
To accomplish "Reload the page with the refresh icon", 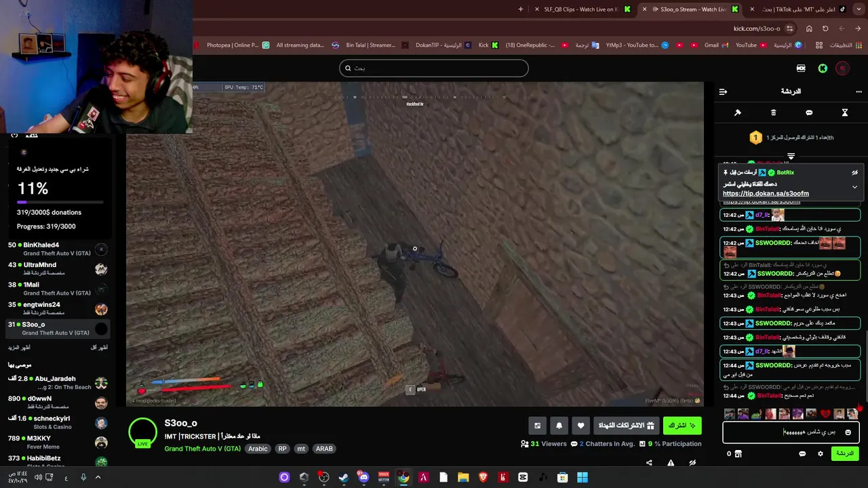I will [x=825, y=28].
